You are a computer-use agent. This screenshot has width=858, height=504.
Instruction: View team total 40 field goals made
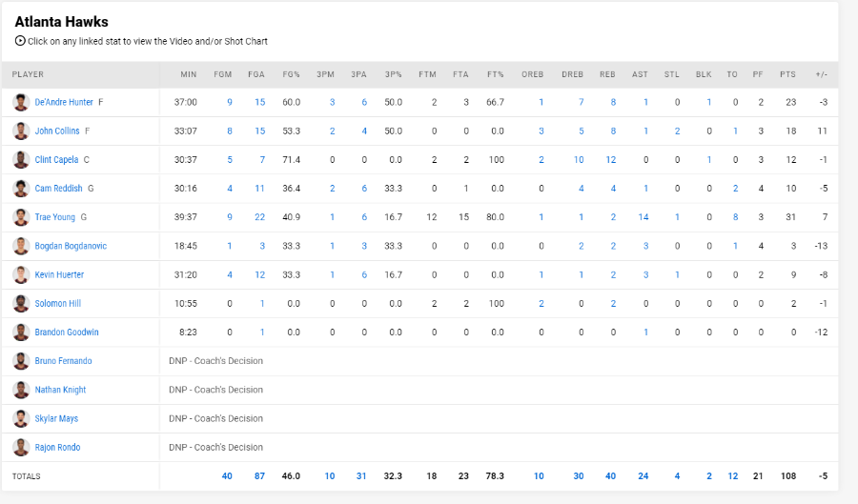(227, 476)
